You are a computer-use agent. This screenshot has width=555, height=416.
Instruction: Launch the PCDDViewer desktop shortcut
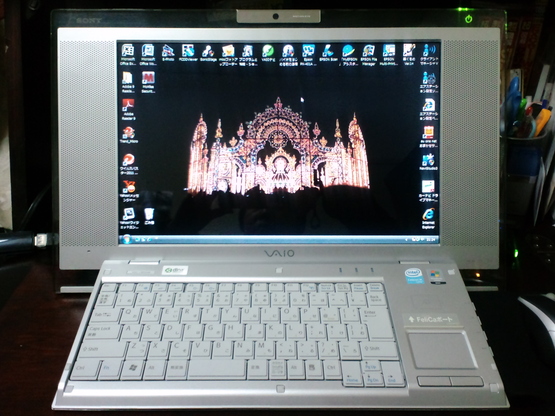(188, 53)
